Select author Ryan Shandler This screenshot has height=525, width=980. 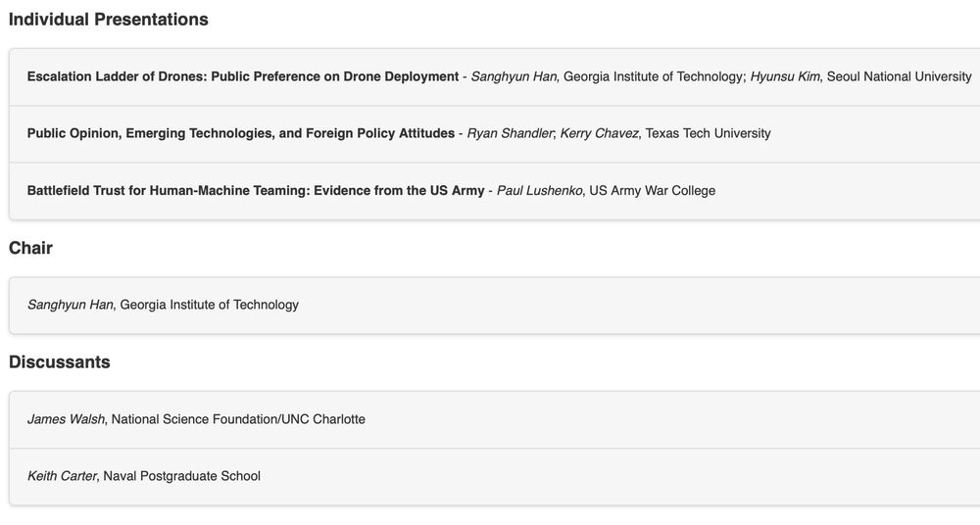pos(510,134)
